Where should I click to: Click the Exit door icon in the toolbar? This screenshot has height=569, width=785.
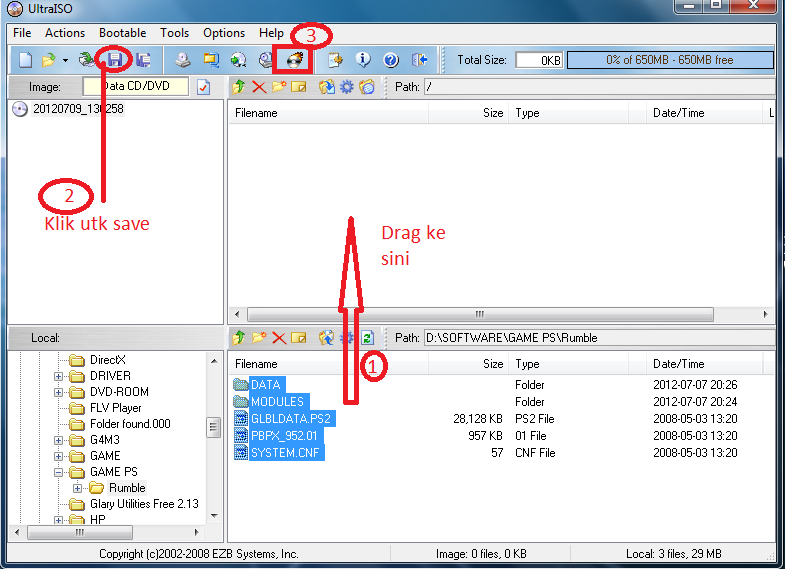[419, 60]
